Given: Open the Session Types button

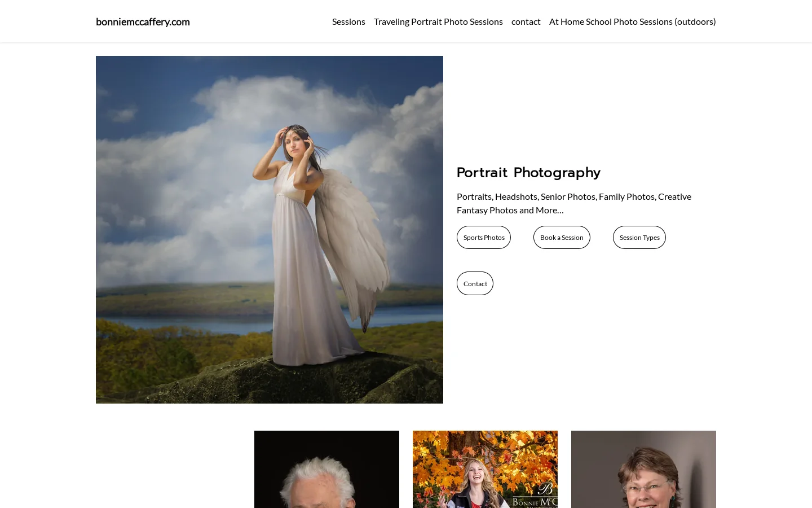Looking at the screenshot, I should pos(639,237).
